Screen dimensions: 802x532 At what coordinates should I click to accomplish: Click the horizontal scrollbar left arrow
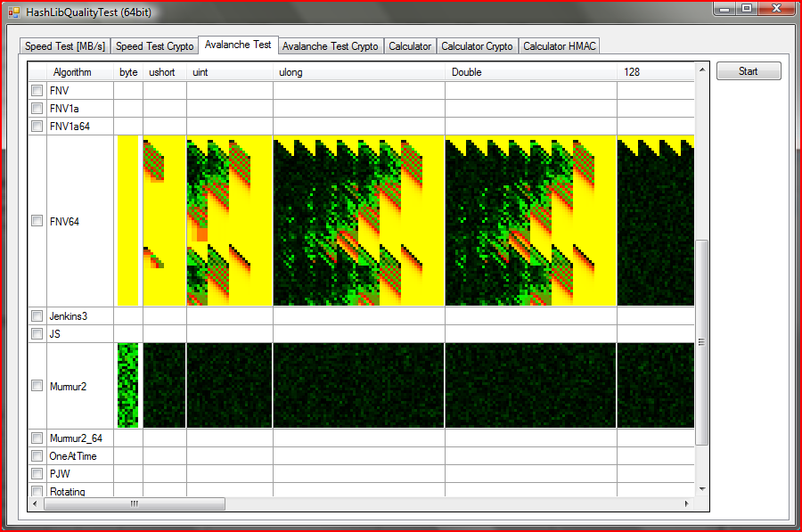pyautogui.click(x=35, y=503)
